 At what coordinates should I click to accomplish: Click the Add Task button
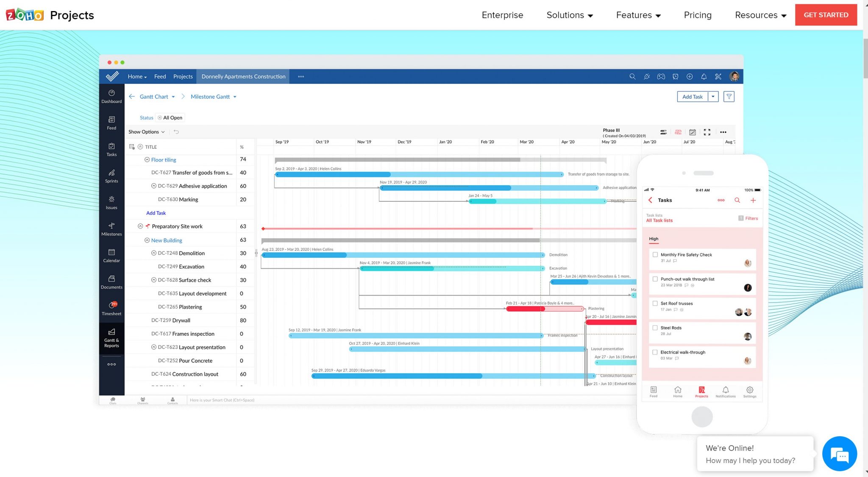coord(693,97)
